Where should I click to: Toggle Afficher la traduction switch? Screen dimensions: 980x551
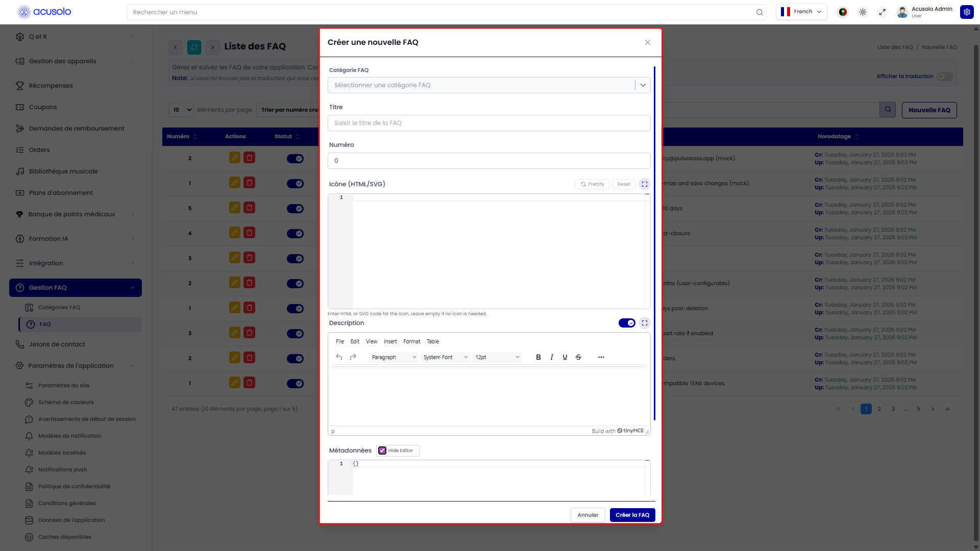click(x=945, y=77)
